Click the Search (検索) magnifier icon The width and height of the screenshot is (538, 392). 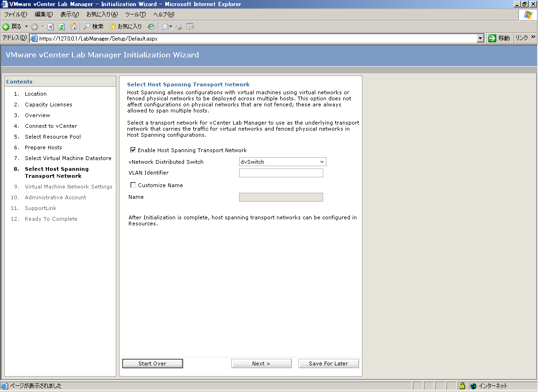pyautogui.click(x=87, y=27)
